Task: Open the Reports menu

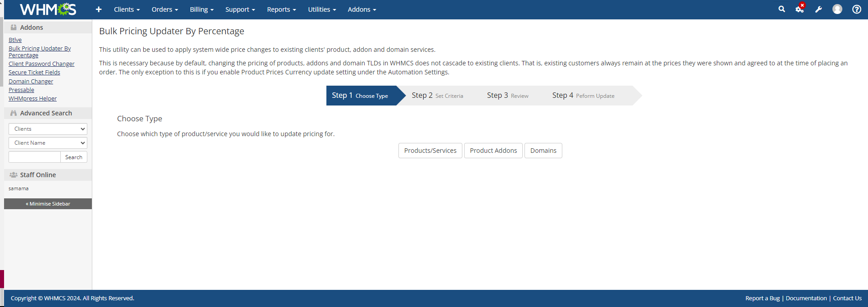Action: 281,9
